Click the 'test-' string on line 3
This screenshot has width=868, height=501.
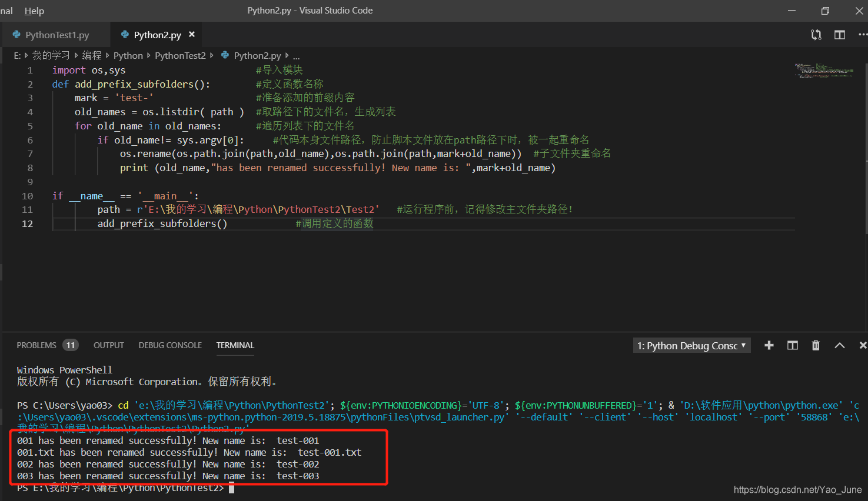(x=134, y=98)
